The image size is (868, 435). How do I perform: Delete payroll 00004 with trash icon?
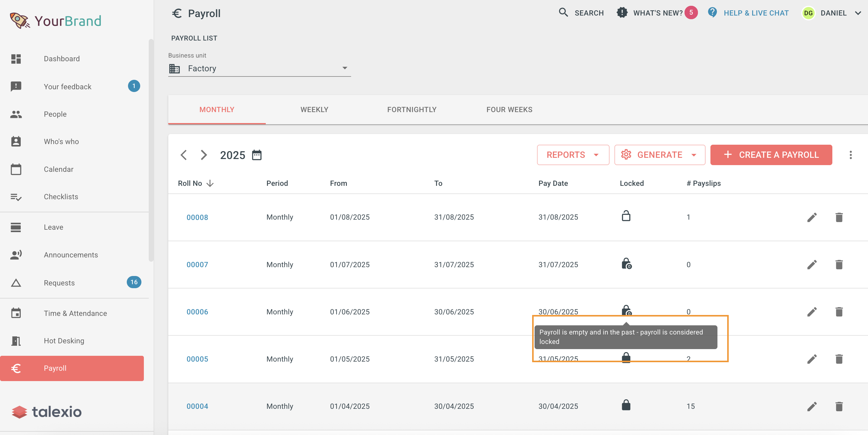point(839,406)
